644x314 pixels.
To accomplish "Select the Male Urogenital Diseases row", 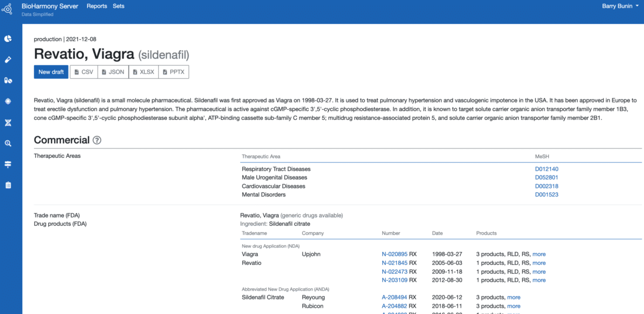I will [441, 178].
